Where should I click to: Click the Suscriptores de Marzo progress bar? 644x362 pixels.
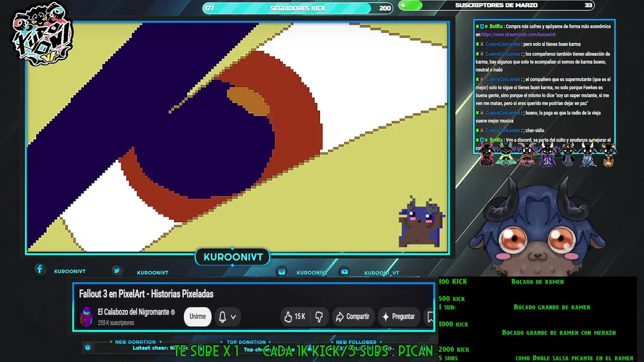[x=496, y=6]
